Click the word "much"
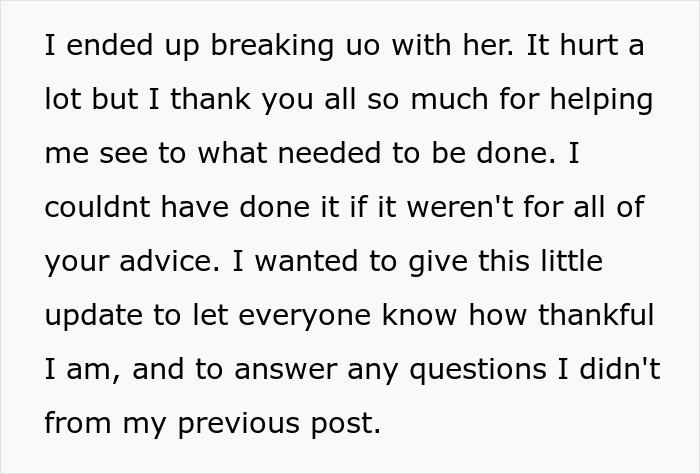 coord(449,99)
